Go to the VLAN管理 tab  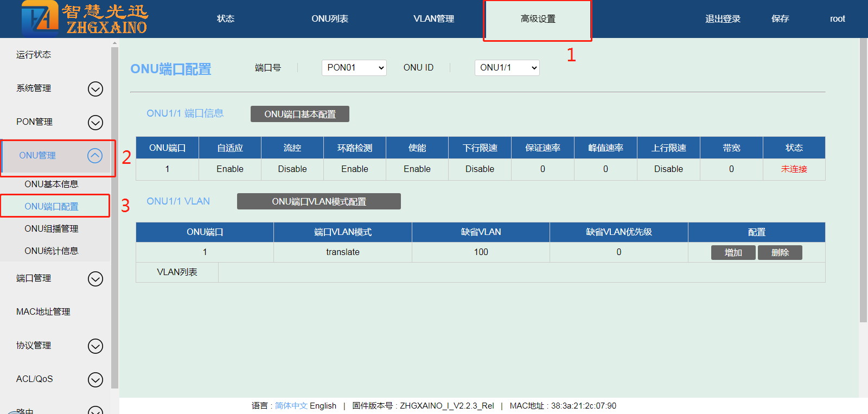[433, 19]
